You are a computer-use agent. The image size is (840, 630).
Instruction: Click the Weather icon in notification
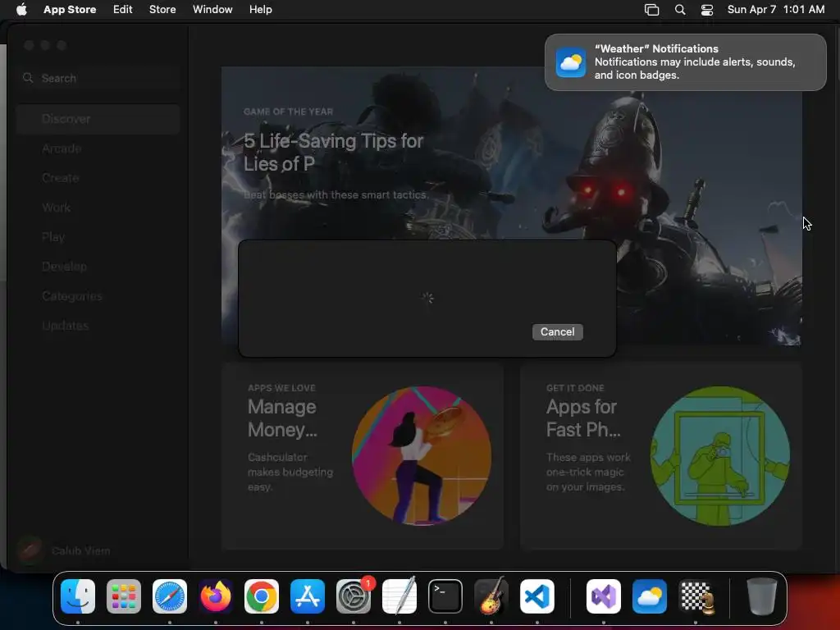[x=571, y=62]
